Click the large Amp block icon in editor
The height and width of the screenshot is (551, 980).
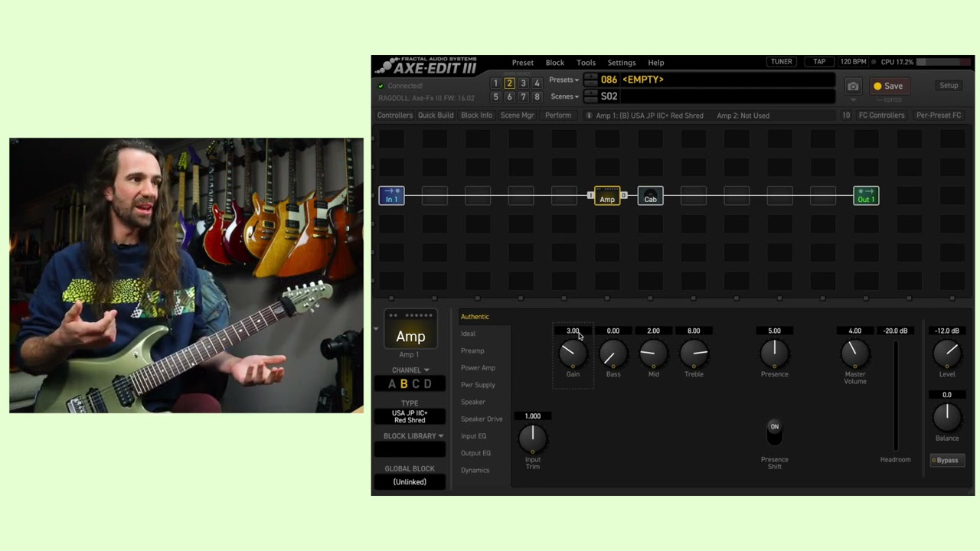coord(410,331)
